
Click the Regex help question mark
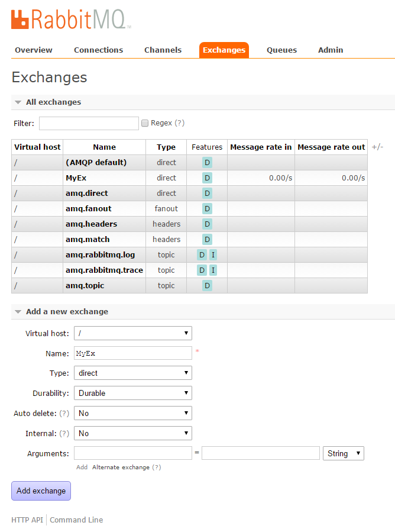[180, 123]
